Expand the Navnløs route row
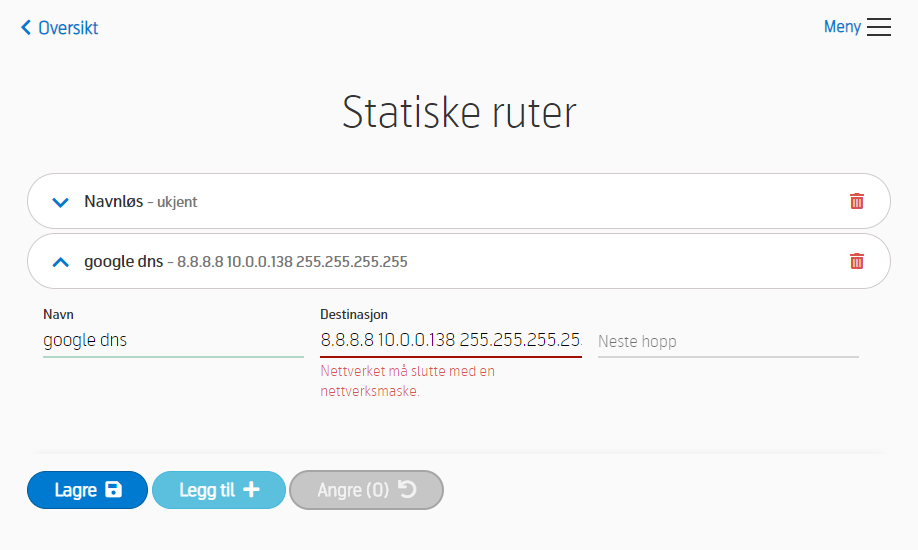This screenshot has height=550, width=918. 60,203
